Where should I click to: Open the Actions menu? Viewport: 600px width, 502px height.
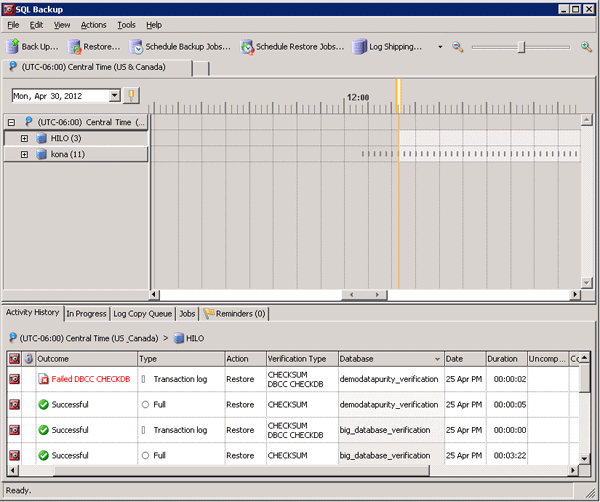pyautogui.click(x=93, y=24)
